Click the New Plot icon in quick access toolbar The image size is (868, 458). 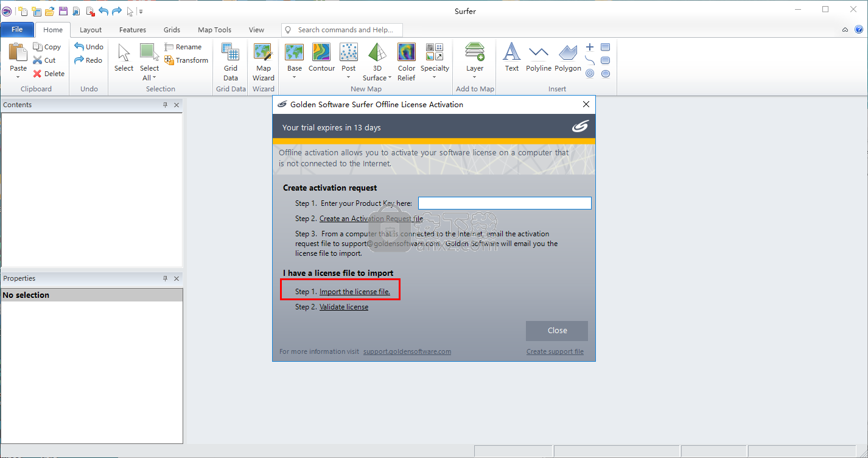pyautogui.click(x=23, y=11)
